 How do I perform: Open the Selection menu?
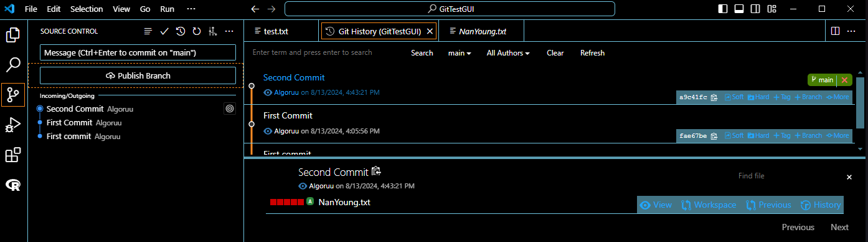pyautogui.click(x=87, y=9)
